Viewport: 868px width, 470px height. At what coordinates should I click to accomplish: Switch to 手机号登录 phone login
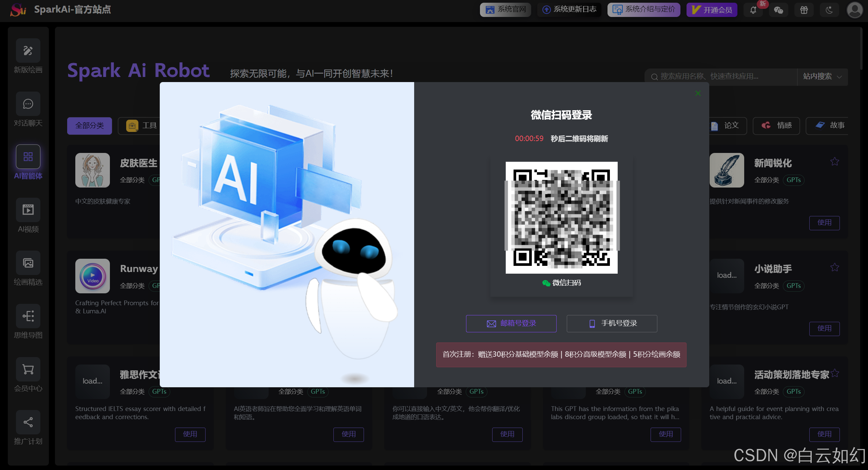(x=612, y=324)
